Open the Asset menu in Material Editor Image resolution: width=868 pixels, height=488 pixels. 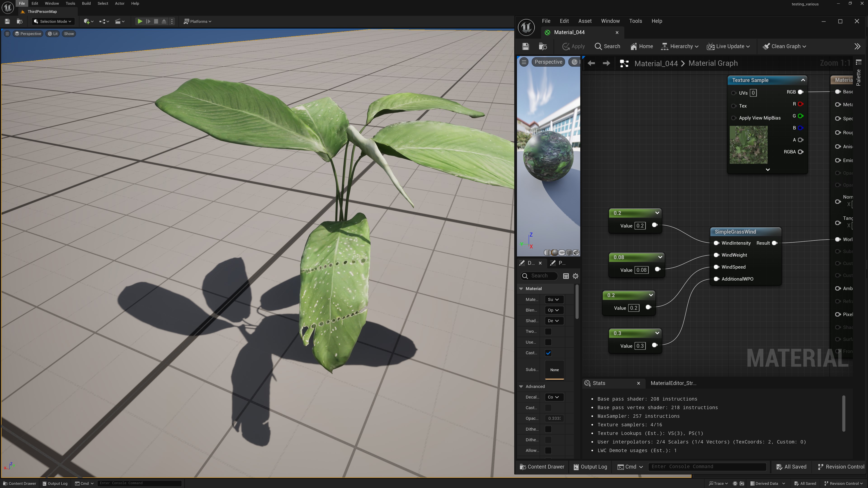tap(585, 21)
